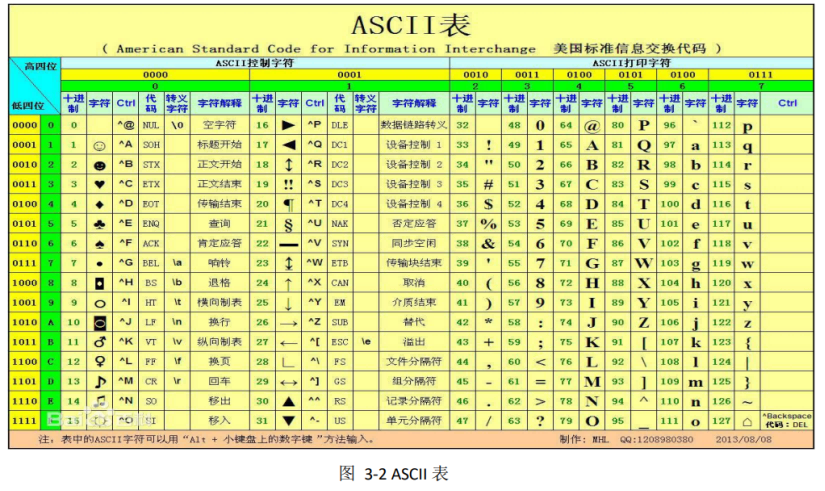Select the 'NUL' code cell

click(150, 125)
